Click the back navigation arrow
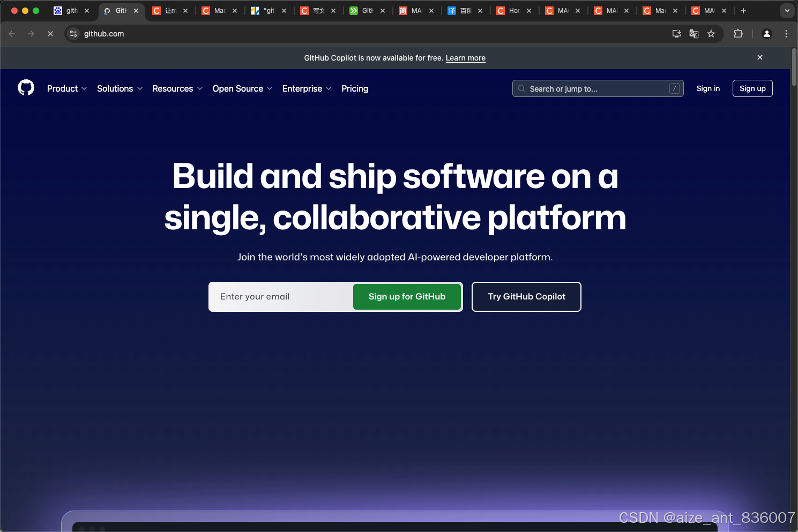The image size is (798, 532). click(x=12, y=33)
